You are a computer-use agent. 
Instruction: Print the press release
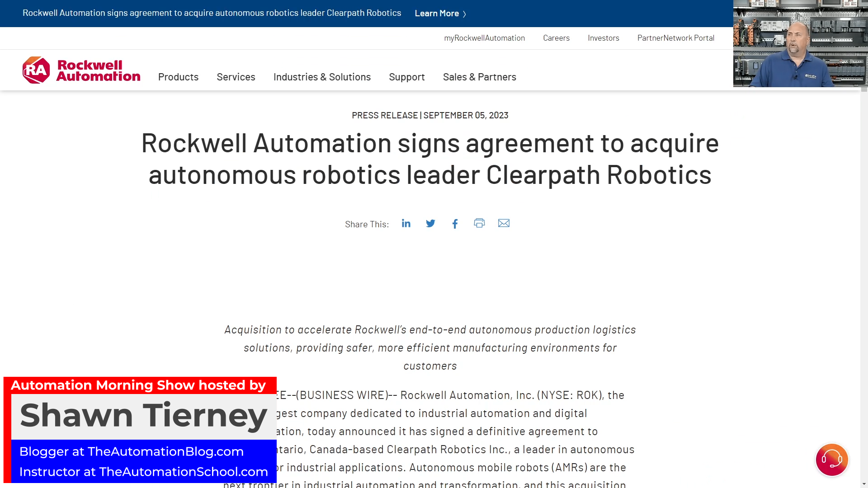479,223
